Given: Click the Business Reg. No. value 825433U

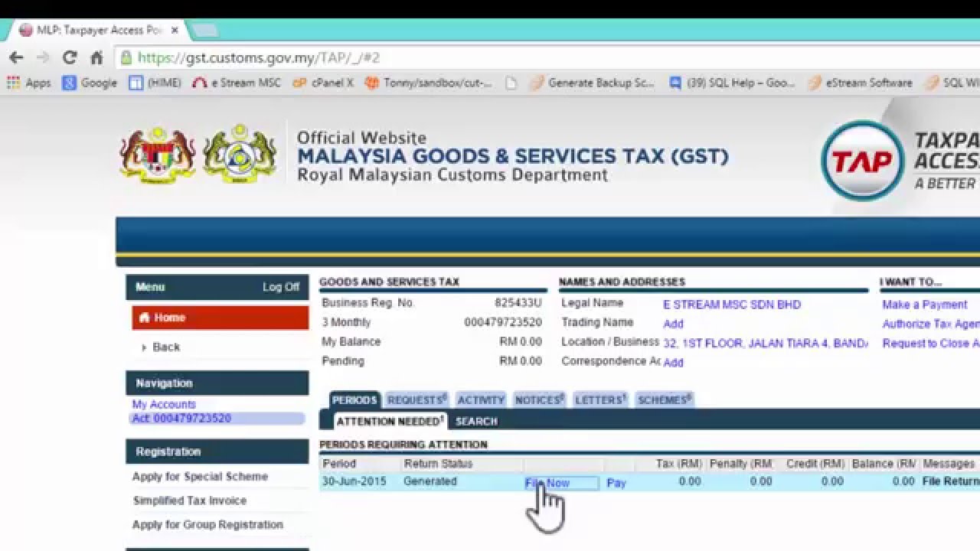Looking at the screenshot, I should point(518,303).
